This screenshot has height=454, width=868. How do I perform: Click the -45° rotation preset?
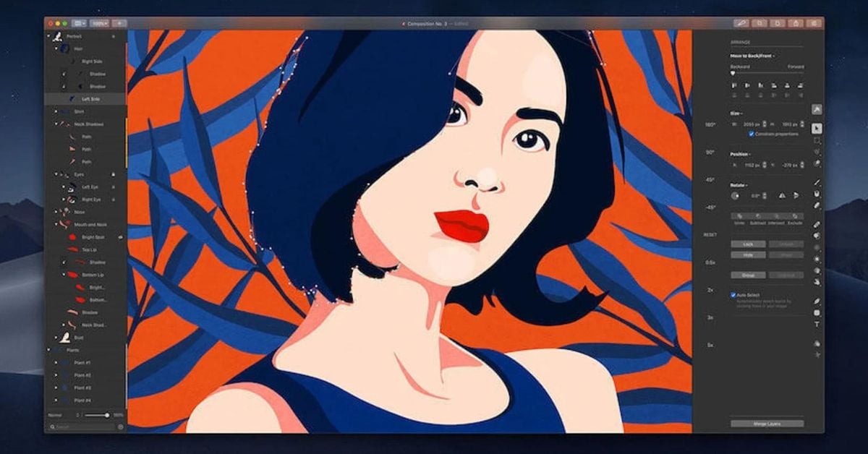coord(710,207)
